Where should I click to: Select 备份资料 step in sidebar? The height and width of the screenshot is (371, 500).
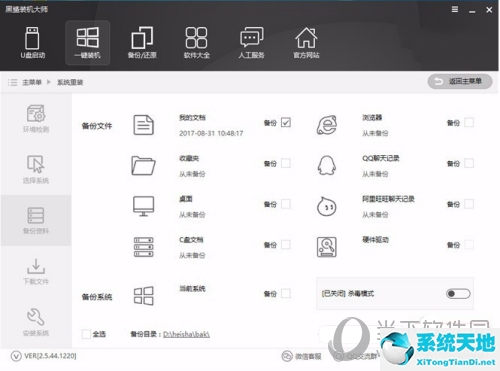(36, 220)
